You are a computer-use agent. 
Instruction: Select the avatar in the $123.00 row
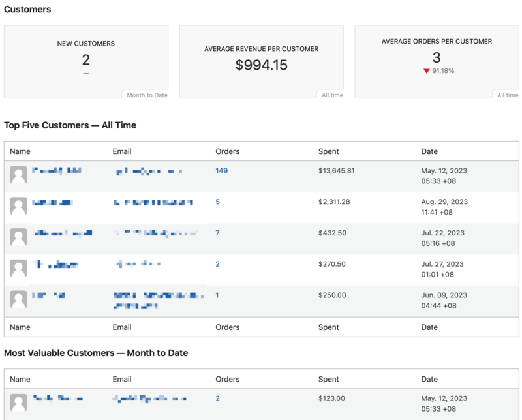point(19,402)
